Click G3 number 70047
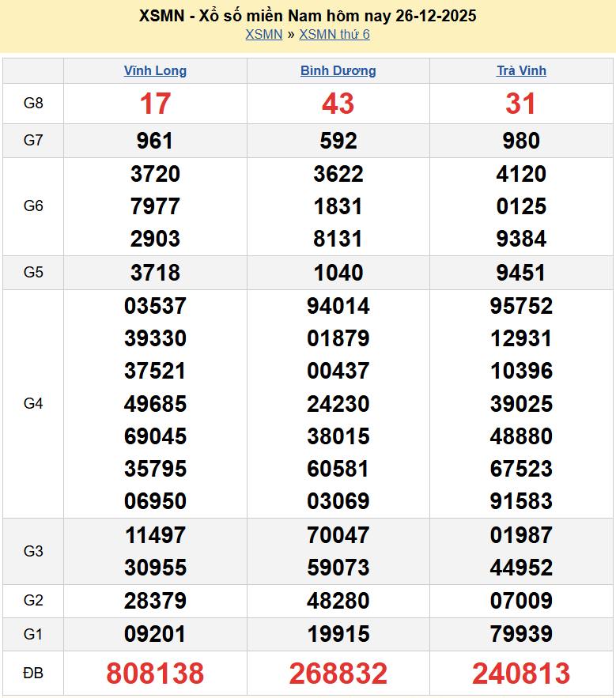Screen dimensions: 616x698 (338, 535)
